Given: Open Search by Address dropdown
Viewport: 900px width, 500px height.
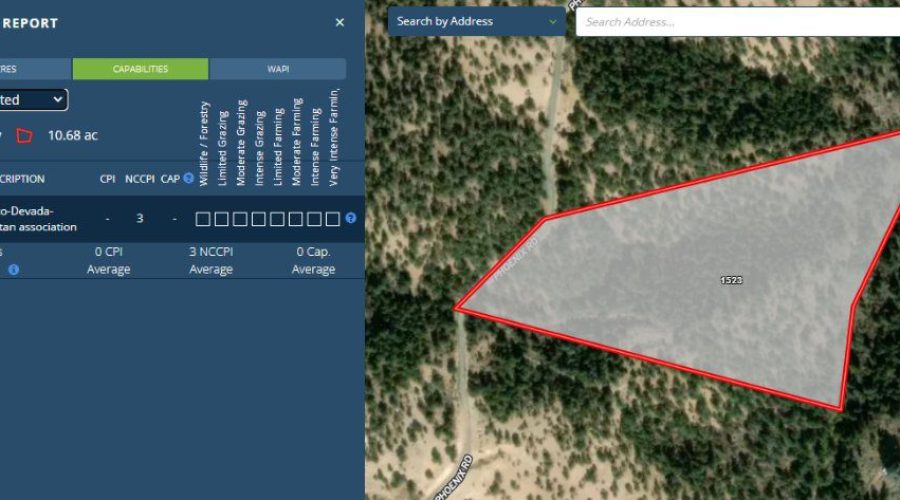Looking at the screenshot, I should [x=477, y=21].
